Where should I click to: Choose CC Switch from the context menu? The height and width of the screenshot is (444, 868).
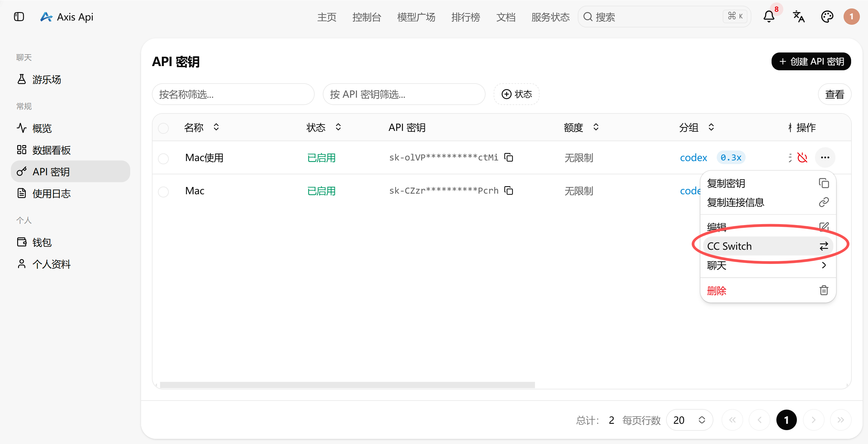point(768,246)
